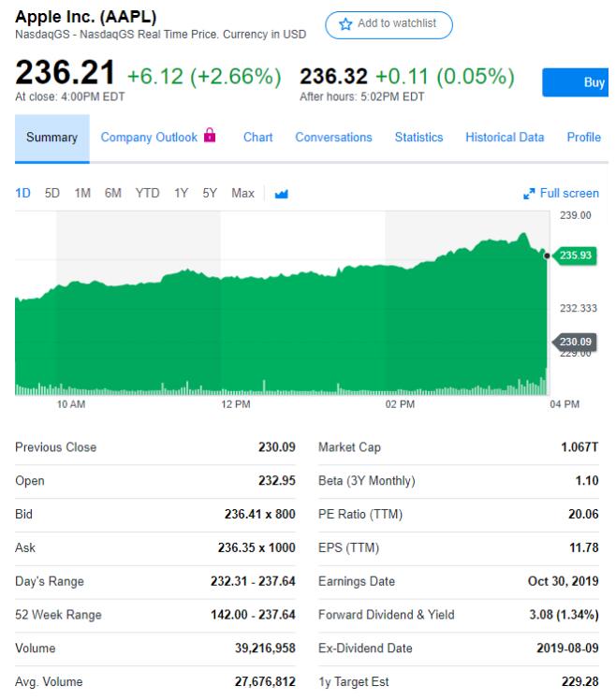Click the lock icon beside Company Outlook

click(x=210, y=137)
